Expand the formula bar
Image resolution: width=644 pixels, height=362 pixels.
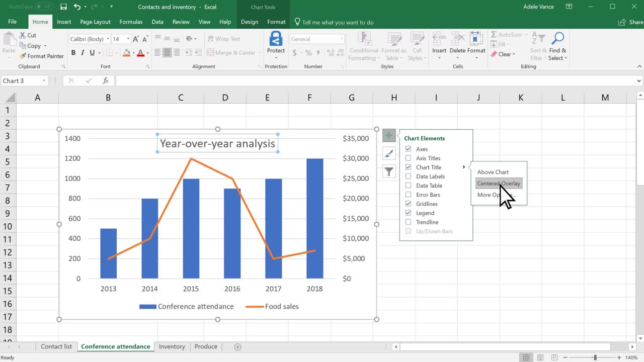[x=639, y=80]
